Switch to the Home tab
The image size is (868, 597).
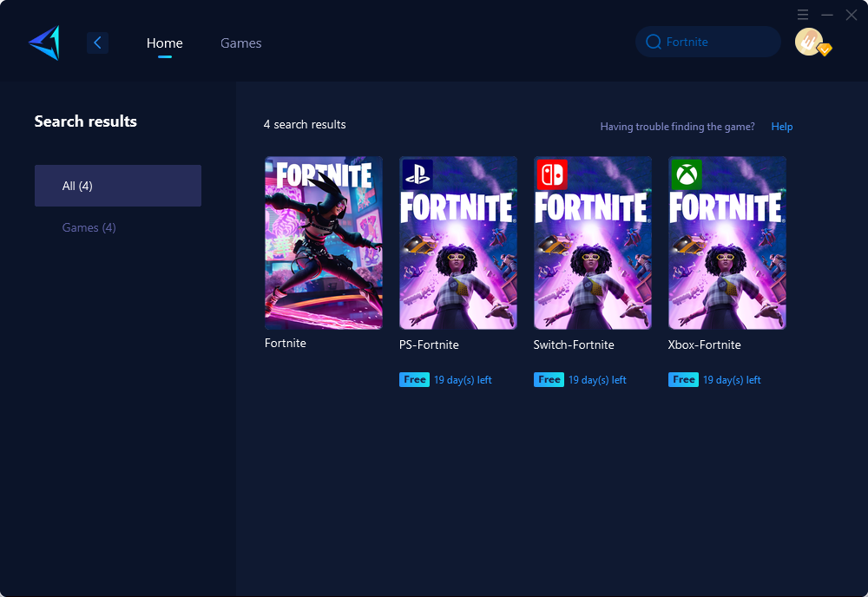click(164, 43)
